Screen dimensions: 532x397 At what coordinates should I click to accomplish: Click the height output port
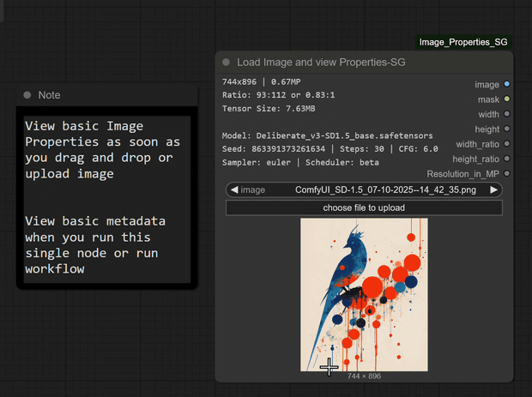point(507,129)
